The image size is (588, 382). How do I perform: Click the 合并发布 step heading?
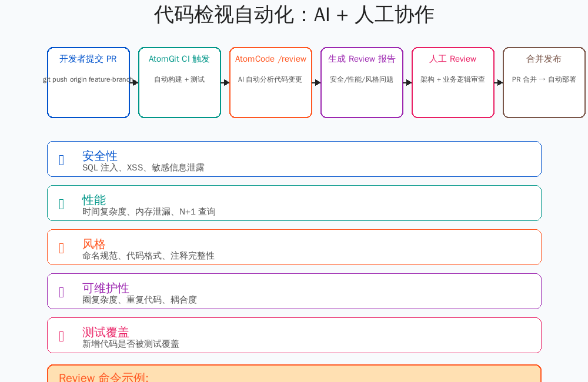point(544,59)
